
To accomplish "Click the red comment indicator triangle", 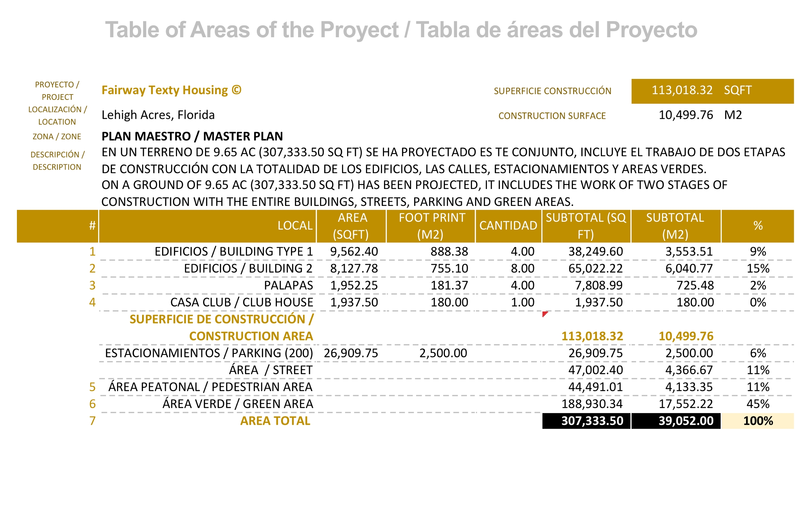I will point(544,314).
